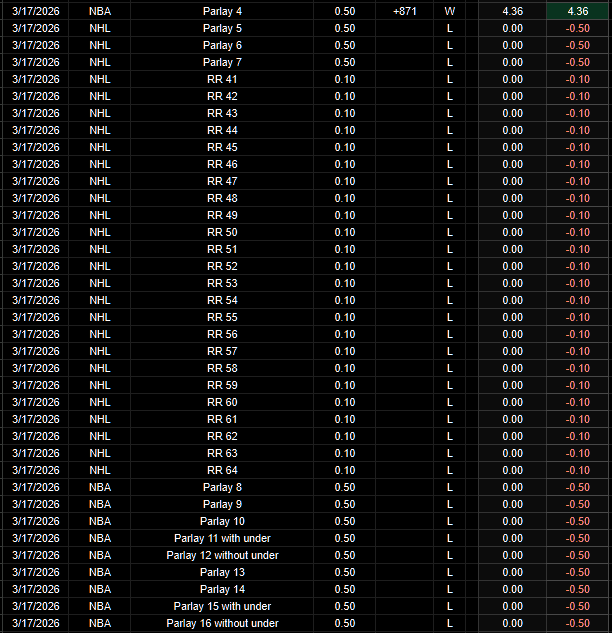The width and height of the screenshot is (612, 633).
Task: Click the RR 57 cell
Action: [x=222, y=351]
